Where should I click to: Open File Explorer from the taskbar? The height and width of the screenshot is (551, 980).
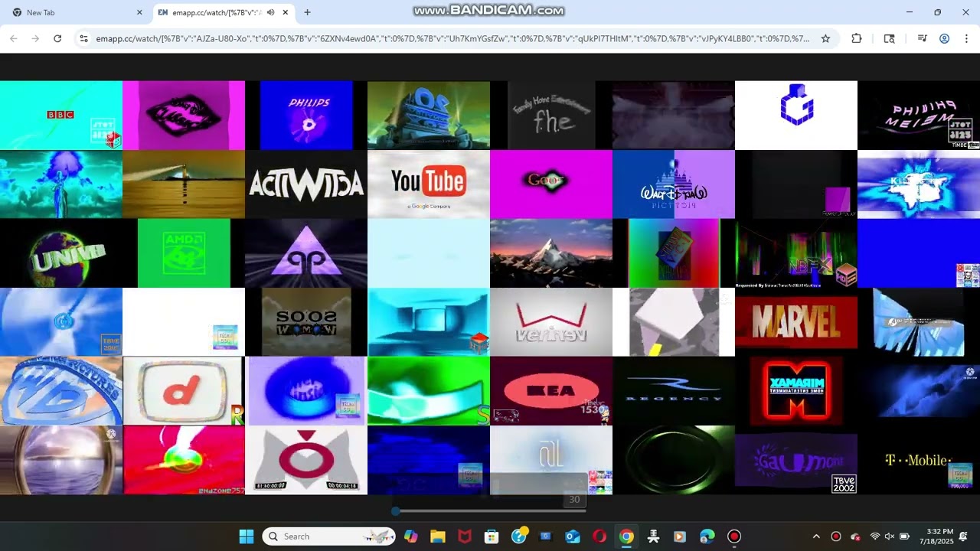point(438,536)
